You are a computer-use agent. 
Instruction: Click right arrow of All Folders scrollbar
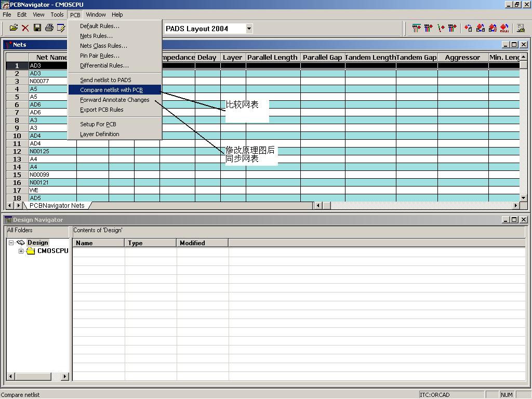click(x=64, y=376)
